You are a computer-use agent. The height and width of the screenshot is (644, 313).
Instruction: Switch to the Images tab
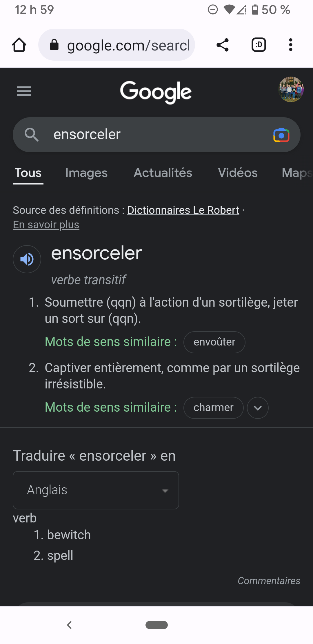pyautogui.click(x=86, y=173)
